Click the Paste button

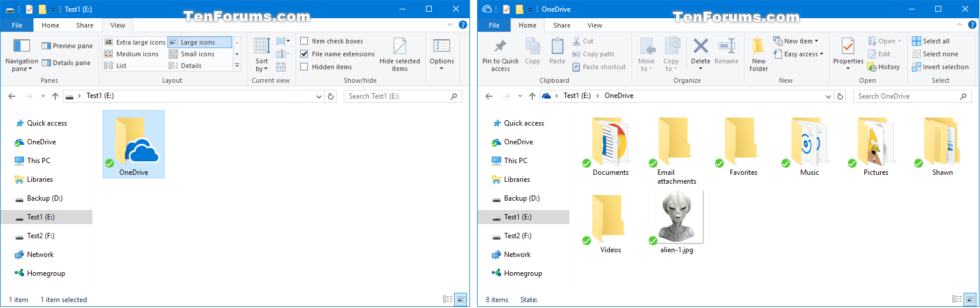[557, 52]
